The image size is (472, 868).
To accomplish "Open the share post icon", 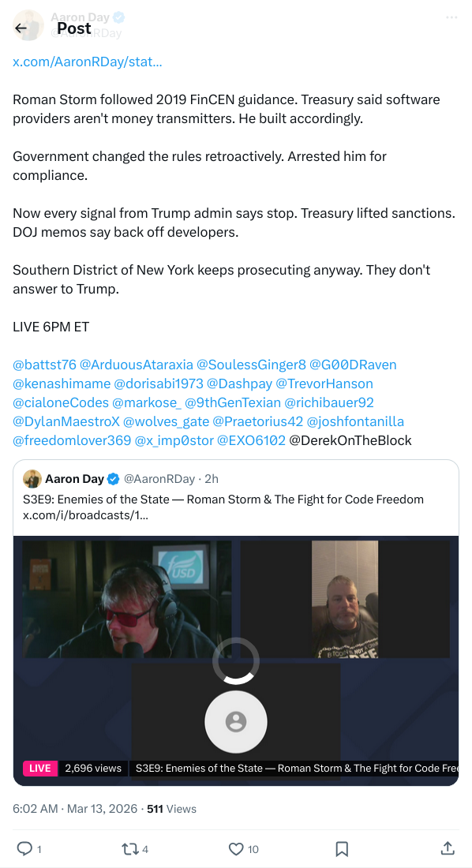I will click(448, 847).
